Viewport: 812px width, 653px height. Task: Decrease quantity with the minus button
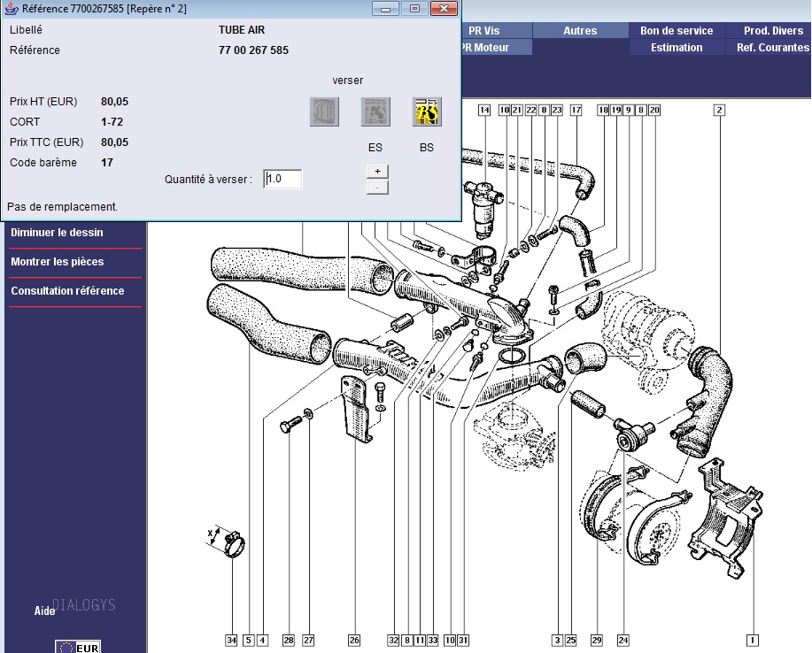[x=377, y=188]
